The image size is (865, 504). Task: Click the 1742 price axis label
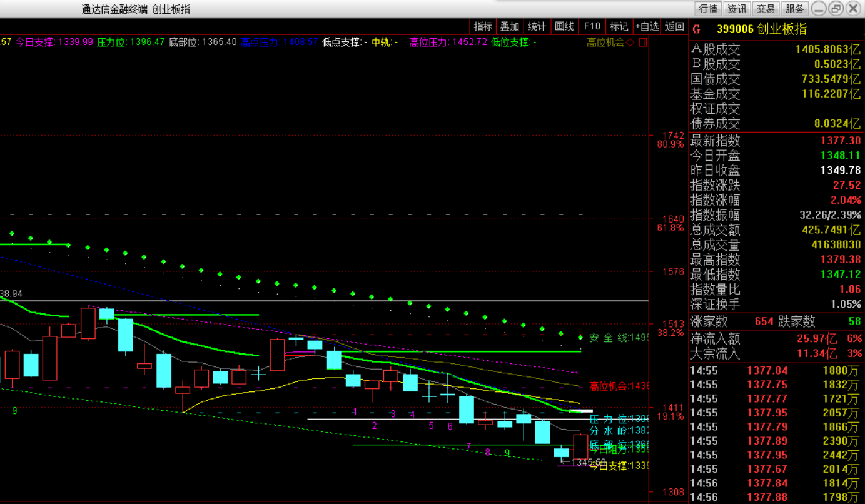pos(673,136)
